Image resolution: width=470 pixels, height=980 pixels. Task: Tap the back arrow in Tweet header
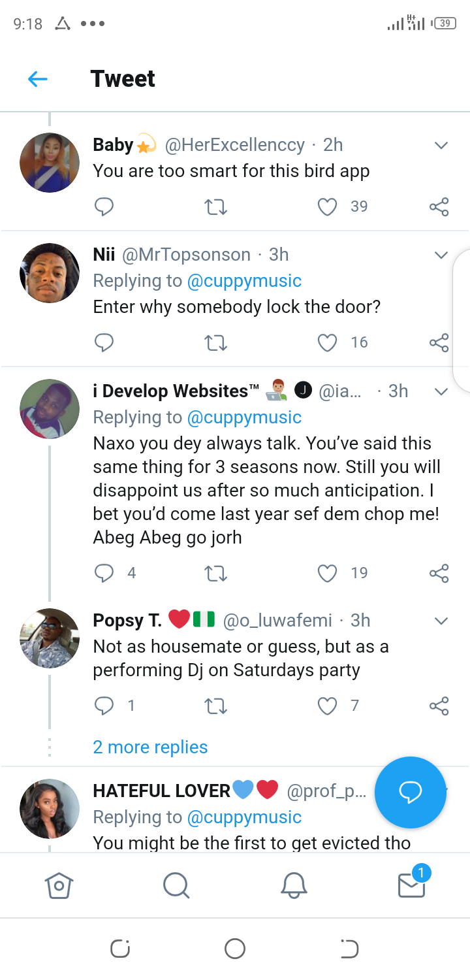point(38,79)
